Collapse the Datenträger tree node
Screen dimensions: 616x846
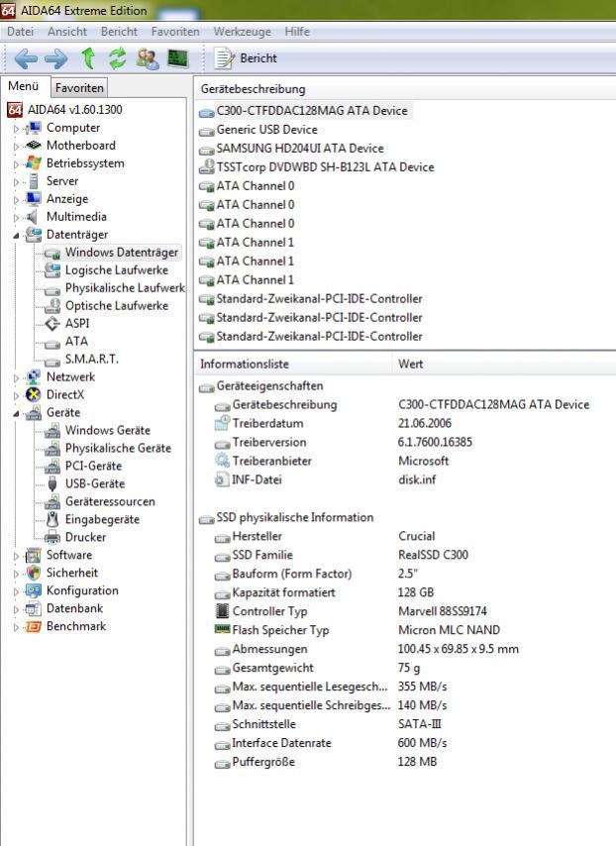coord(16,235)
